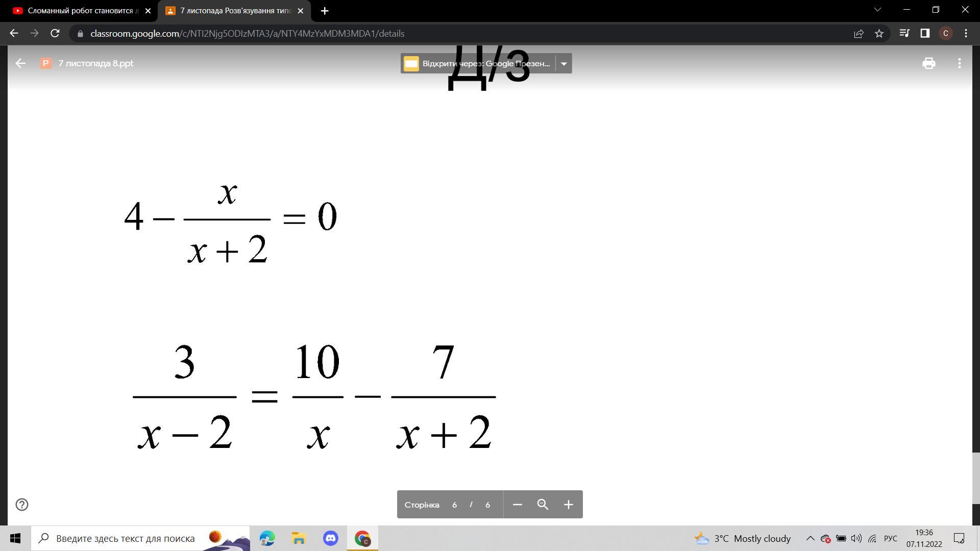
Task: Open the battery status icon
Action: (841, 538)
